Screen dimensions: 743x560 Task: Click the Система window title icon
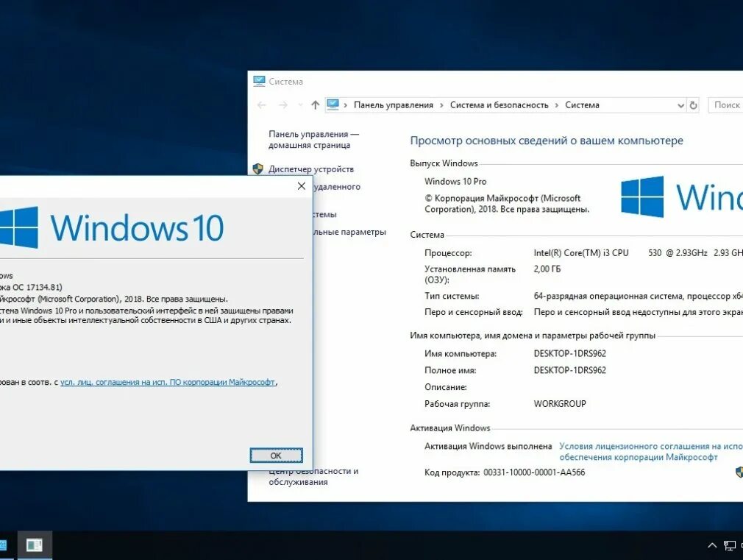point(259,81)
